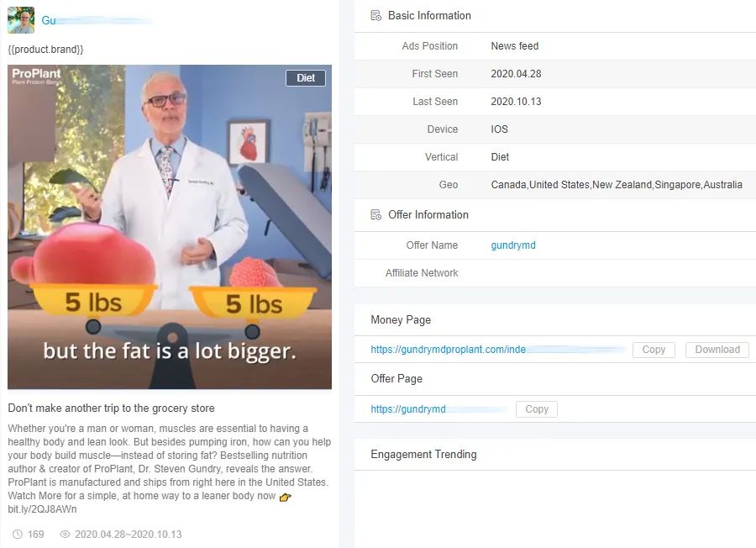Click the advertiser profile avatar
The image size is (756, 548).
(x=21, y=20)
